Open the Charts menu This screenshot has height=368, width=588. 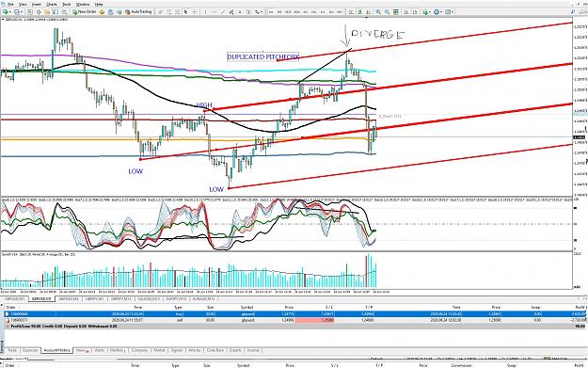pyautogui.click(x=52, y=5)
